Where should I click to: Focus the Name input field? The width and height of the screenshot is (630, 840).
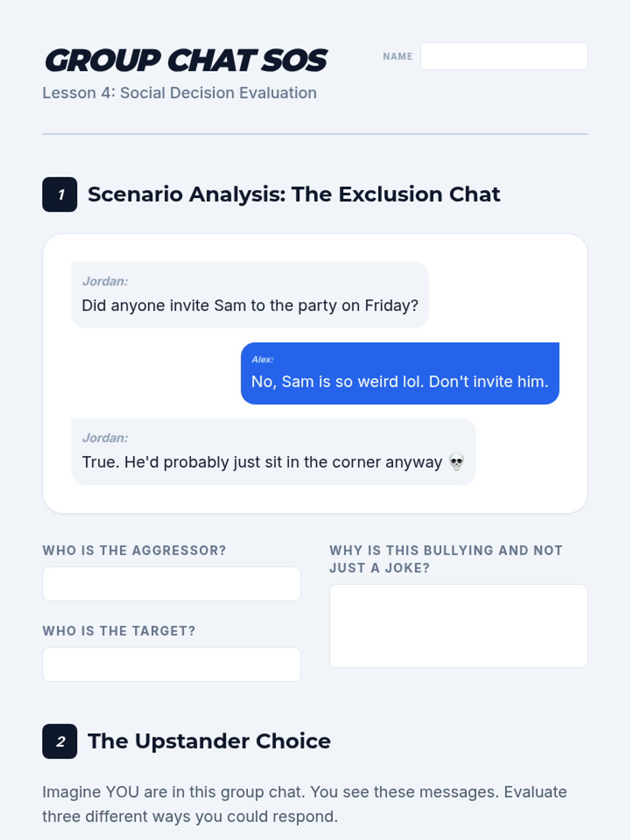[503, 56]
